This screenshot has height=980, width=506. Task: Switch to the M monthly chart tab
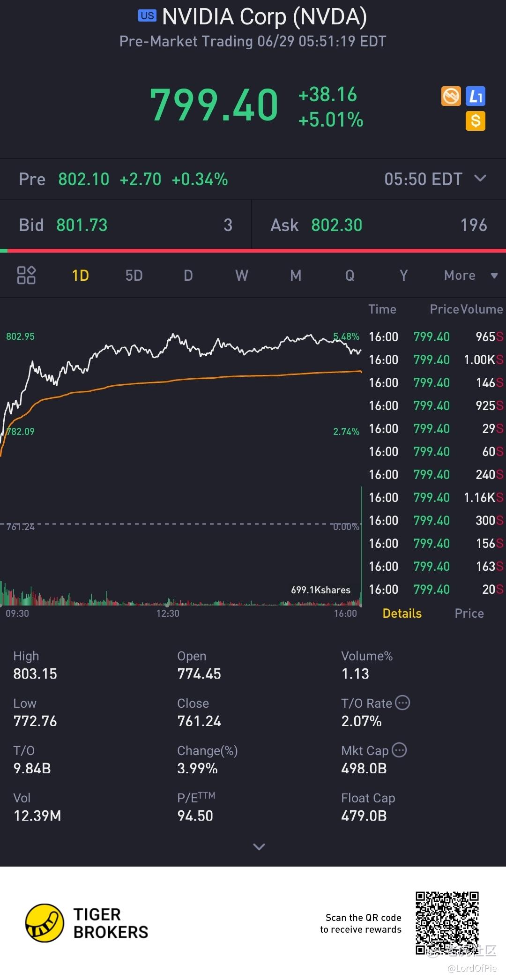pyautogui.click(x=296, y=275)
